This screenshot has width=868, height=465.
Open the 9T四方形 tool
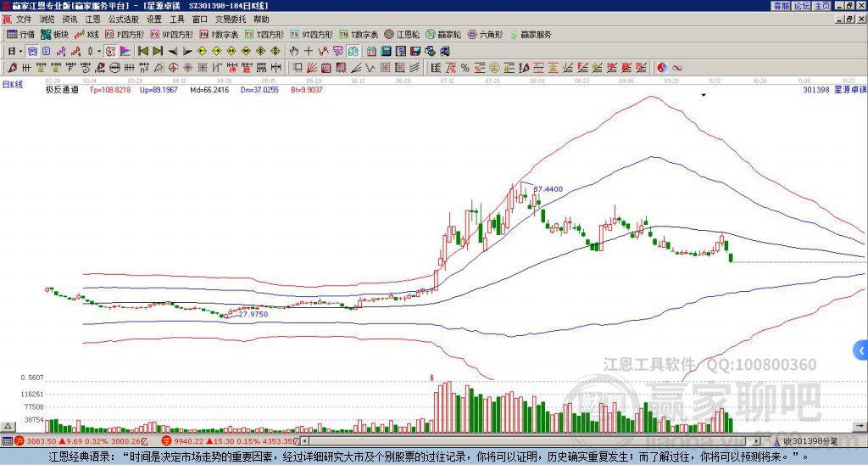pyautogui.click(x=312, y=34)
